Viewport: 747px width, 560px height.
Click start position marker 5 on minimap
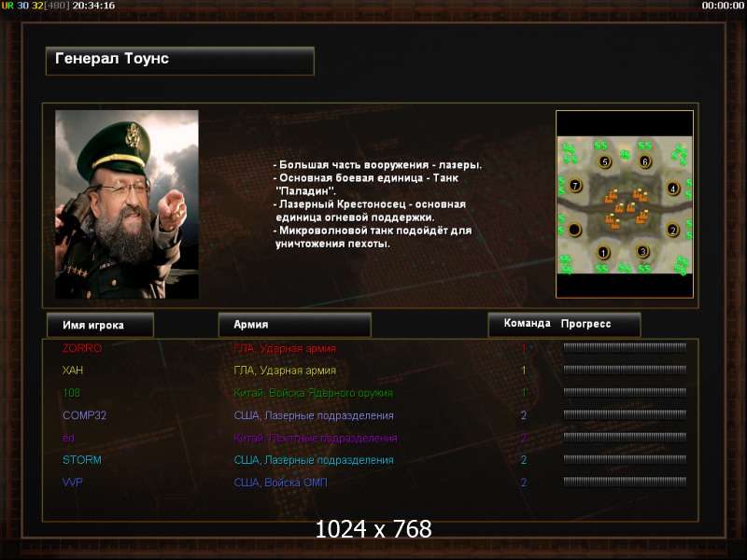click(604, 161)
